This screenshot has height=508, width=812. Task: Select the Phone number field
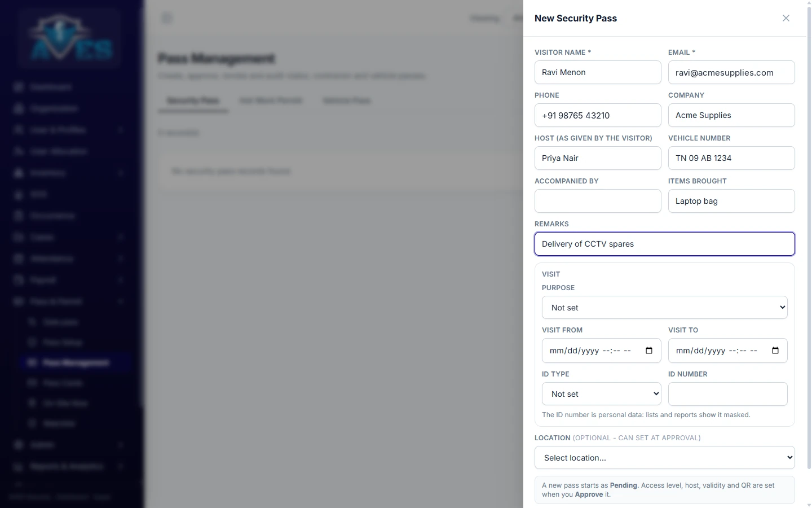coord(598,115)
